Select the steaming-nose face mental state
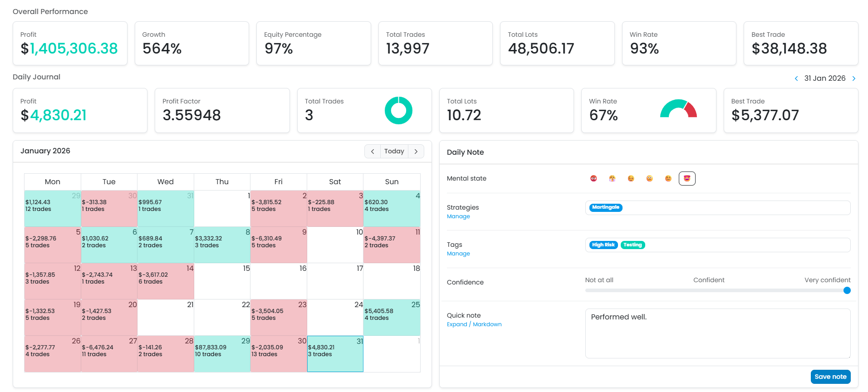This screenshot has height=392, width=868. pos(612,178)
